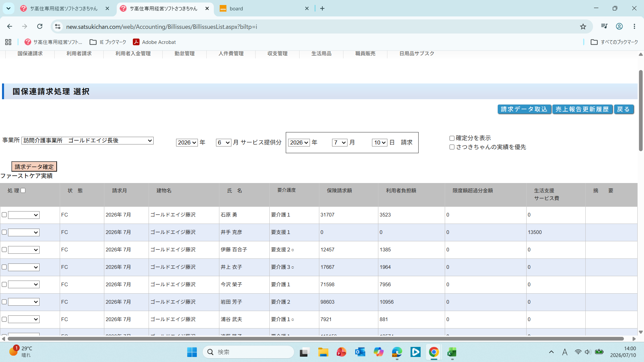Open the volume speaker tray icon
This screenshot has width=644, height=362.
pyautogui.click(x=588, y=352)
